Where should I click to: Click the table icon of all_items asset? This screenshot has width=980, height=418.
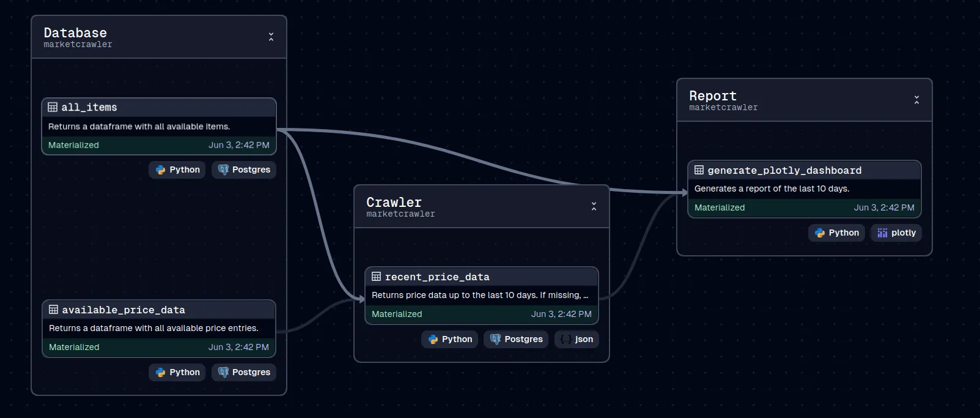click(53, 107)
